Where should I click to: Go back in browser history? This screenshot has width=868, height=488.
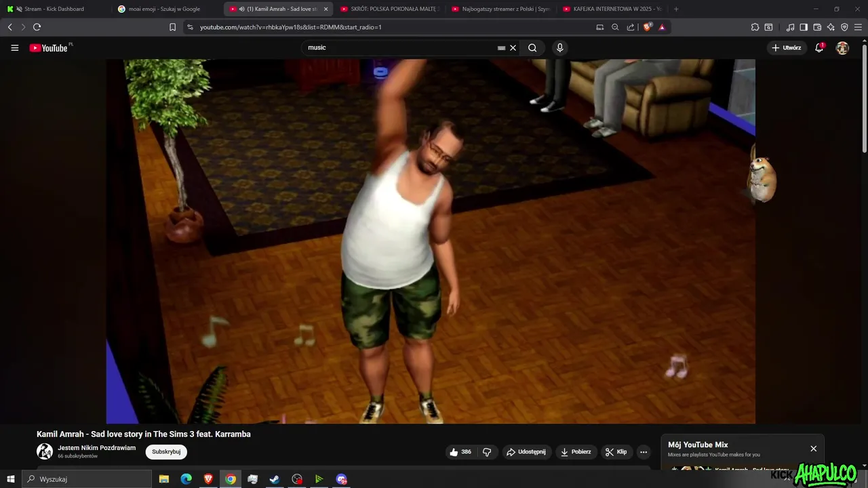[x=9, y=27]
